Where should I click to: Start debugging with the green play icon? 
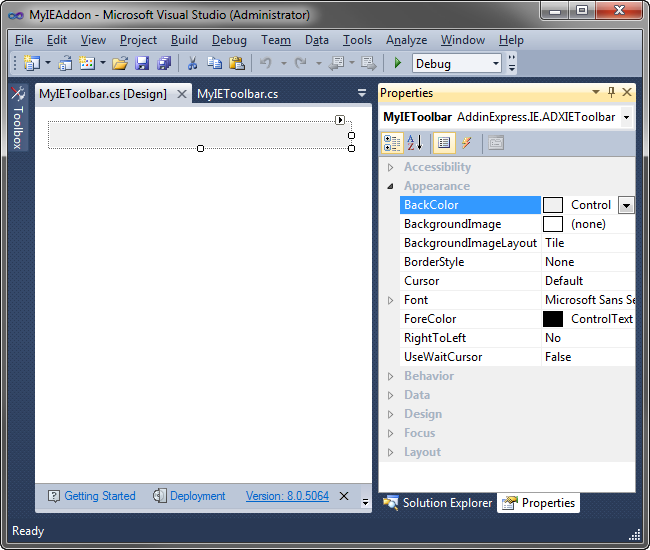pyautogui.click(x=398, y=63)
